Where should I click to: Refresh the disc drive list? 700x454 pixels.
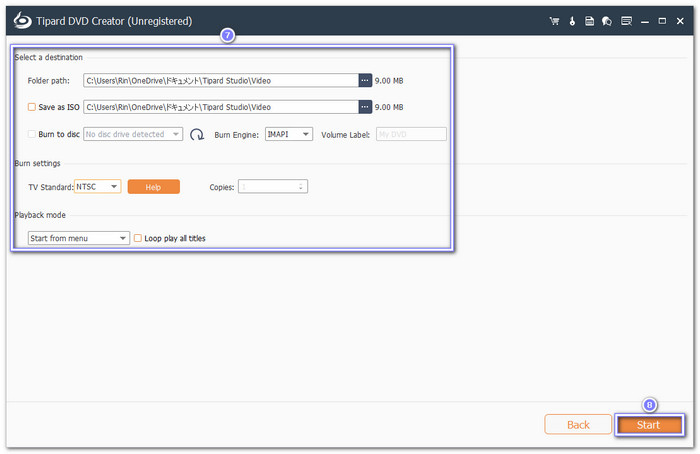pos(196,134)
